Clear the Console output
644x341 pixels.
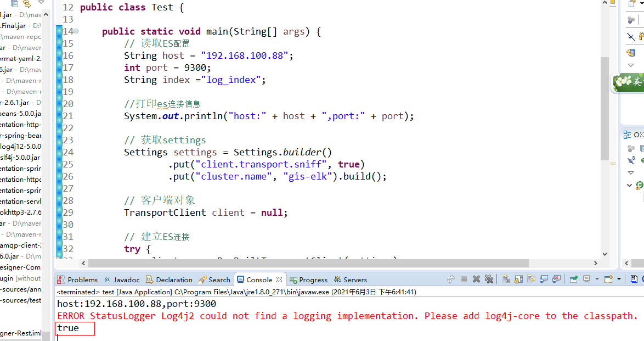[x=504, y=279]
